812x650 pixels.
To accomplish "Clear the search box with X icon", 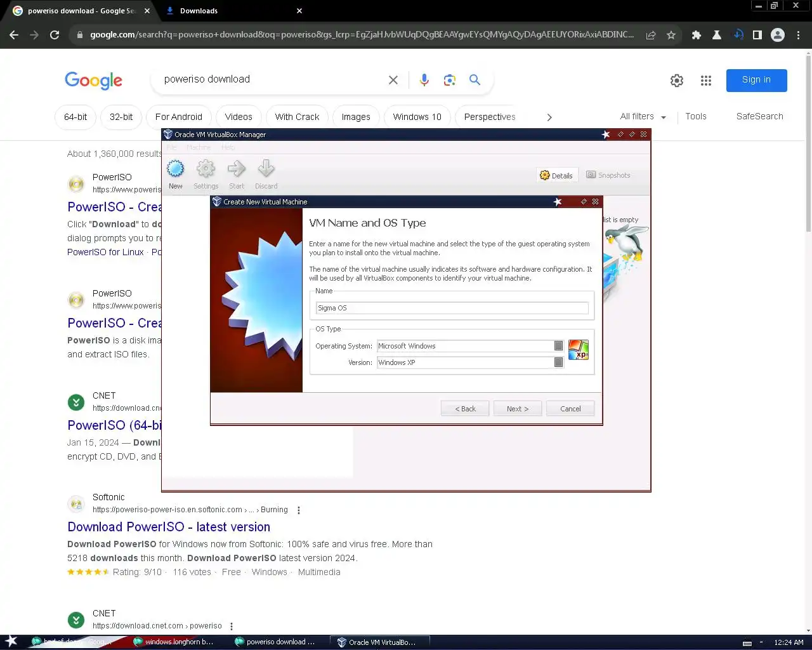I will pos(393,80).
